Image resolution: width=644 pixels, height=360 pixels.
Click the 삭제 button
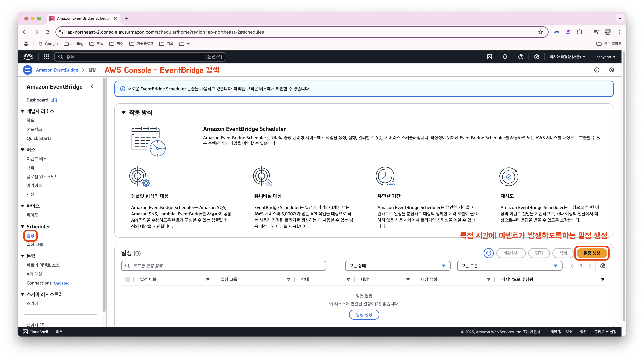tap(563, 253)
